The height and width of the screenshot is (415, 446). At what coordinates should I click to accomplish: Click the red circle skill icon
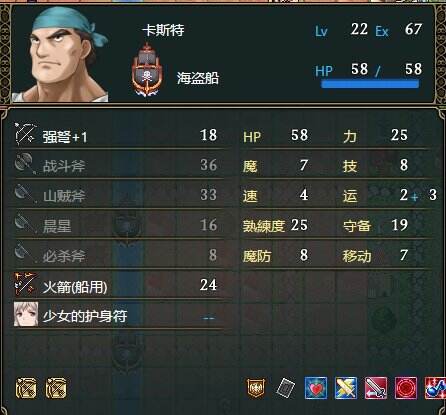[406, 388]
